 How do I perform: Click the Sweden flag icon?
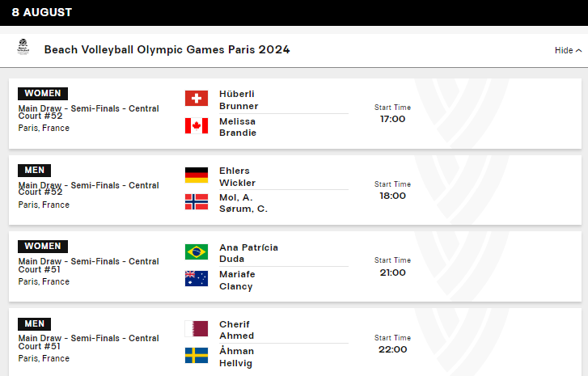pos(197,356)
